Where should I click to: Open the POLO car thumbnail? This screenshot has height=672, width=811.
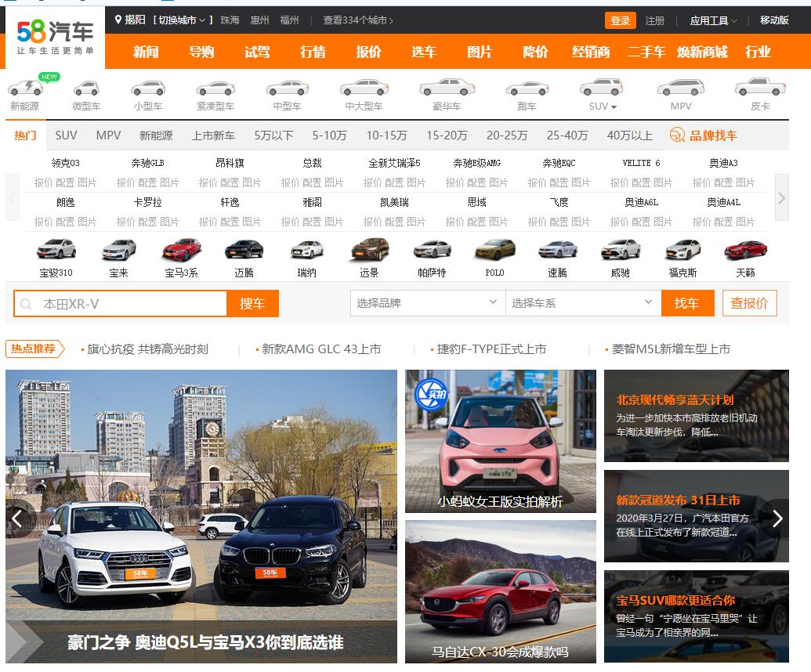pyautogui.click(x=495, y=250)
